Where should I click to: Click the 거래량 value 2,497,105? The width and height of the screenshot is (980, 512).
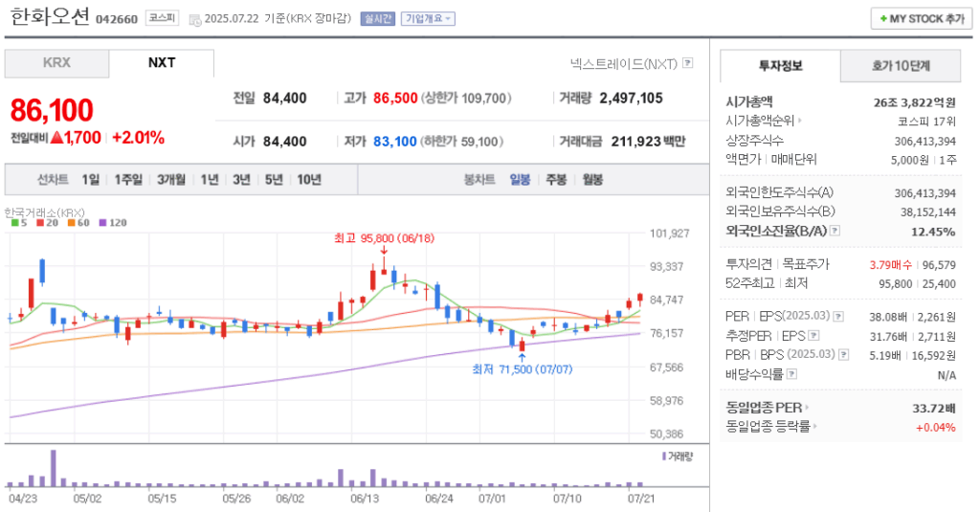[631, 99]
